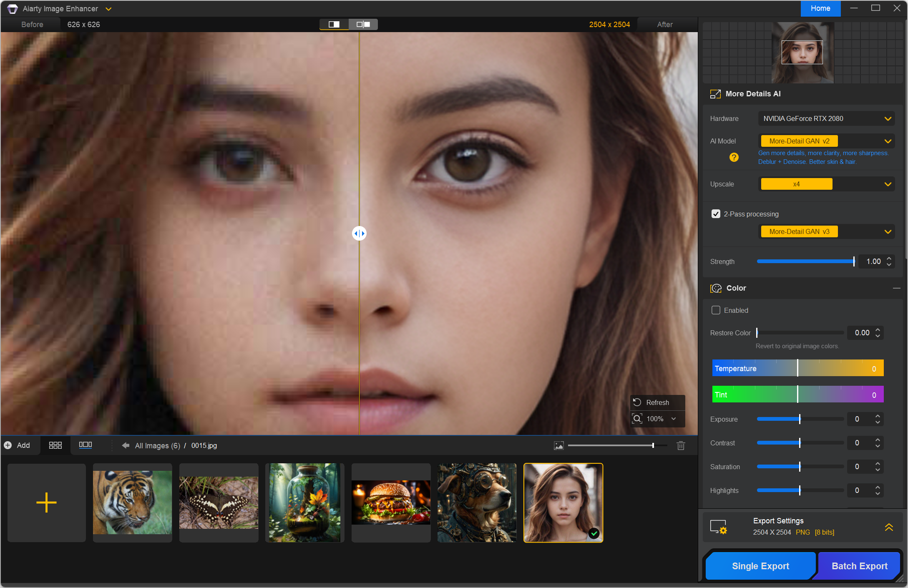The height and width of the screenshot is (588, 908).
Task: Switch to grid thumbnail view icon
Action: pyautogui.click(x=55, y=445)
